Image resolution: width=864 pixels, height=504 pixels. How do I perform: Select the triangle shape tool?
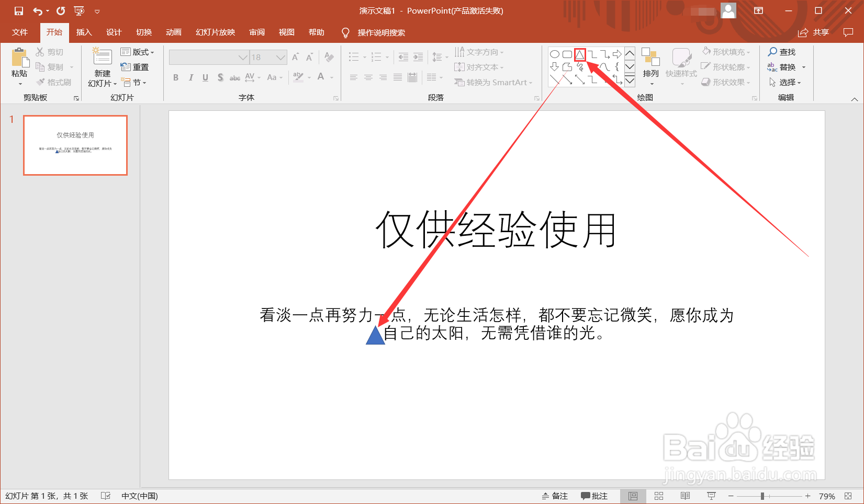(x=580, y=53)
